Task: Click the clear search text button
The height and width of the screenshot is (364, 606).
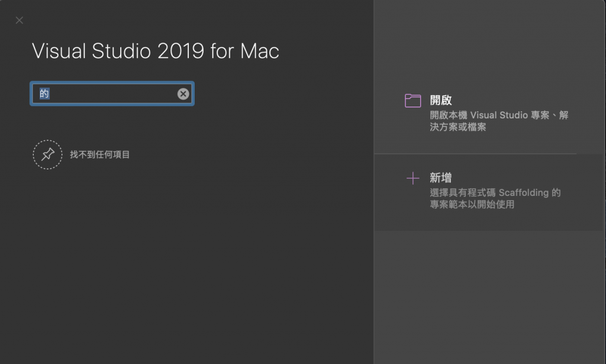Action: coord(183,94)
